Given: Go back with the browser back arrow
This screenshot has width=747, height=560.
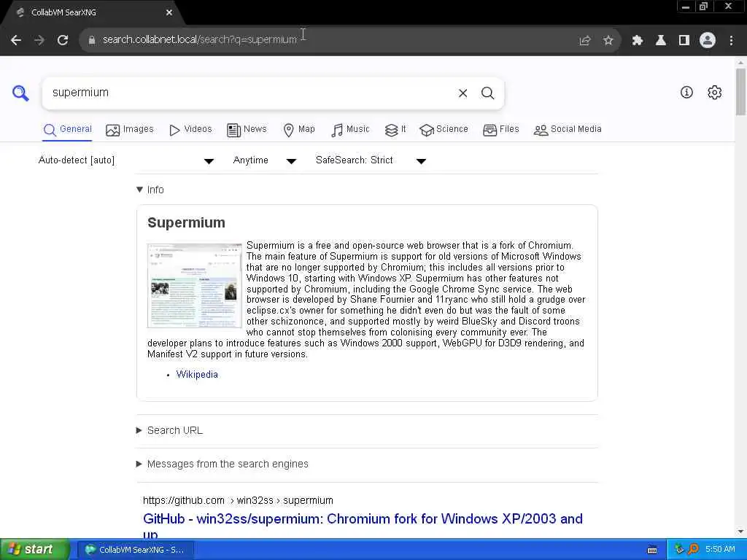Looking at the screenshot, I should [16, 40].
